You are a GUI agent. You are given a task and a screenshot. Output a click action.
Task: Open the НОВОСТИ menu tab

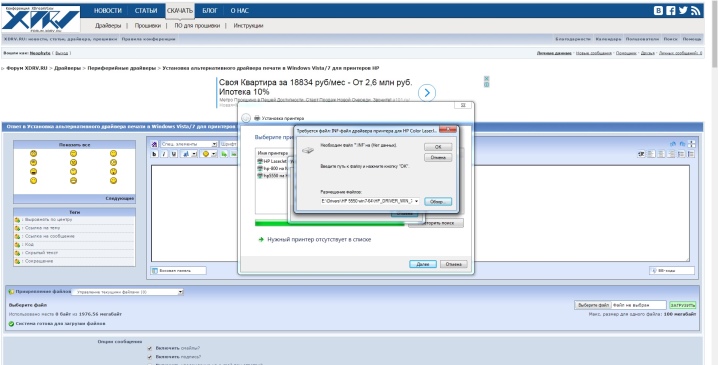click(x=108, y=11)
